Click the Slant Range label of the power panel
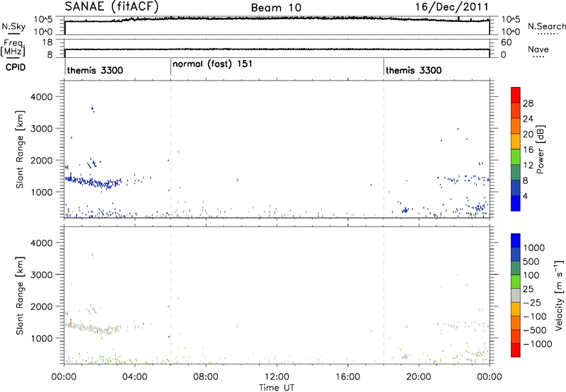 point(20,149)
